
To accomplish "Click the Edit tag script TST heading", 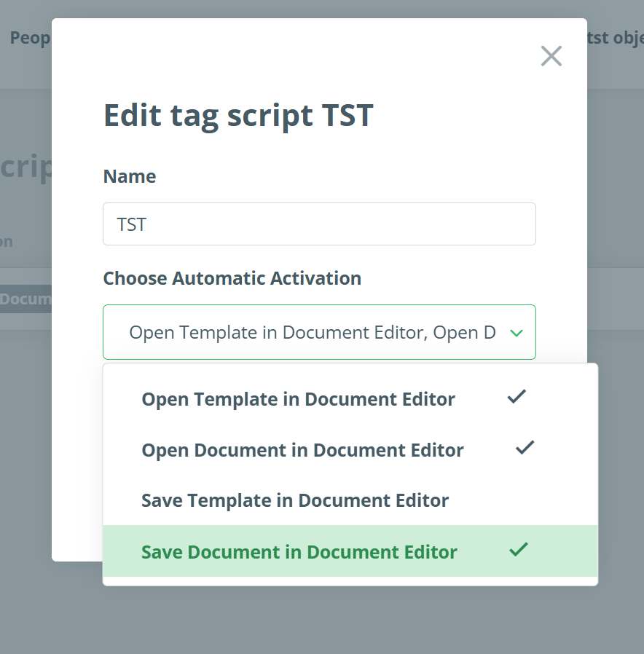I will (238, 116).
